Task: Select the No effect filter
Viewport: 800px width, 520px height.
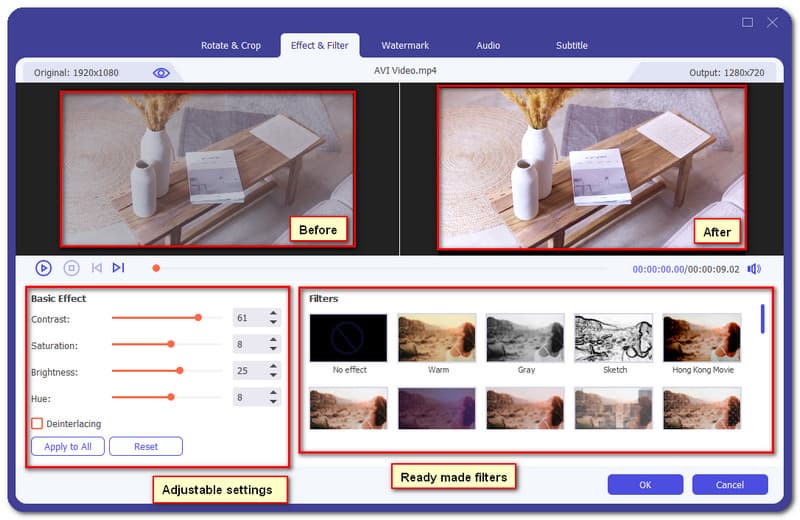Action: pyautogui.click(x=348, y=338)
